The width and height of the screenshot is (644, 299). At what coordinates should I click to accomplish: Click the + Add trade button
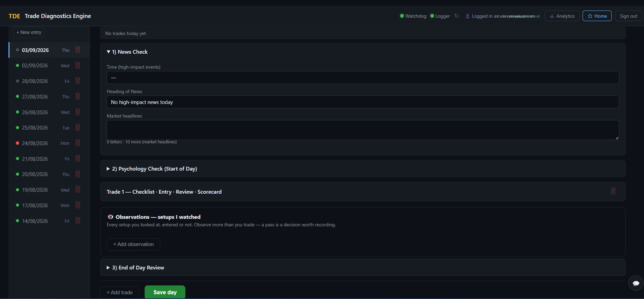(119, 293)
